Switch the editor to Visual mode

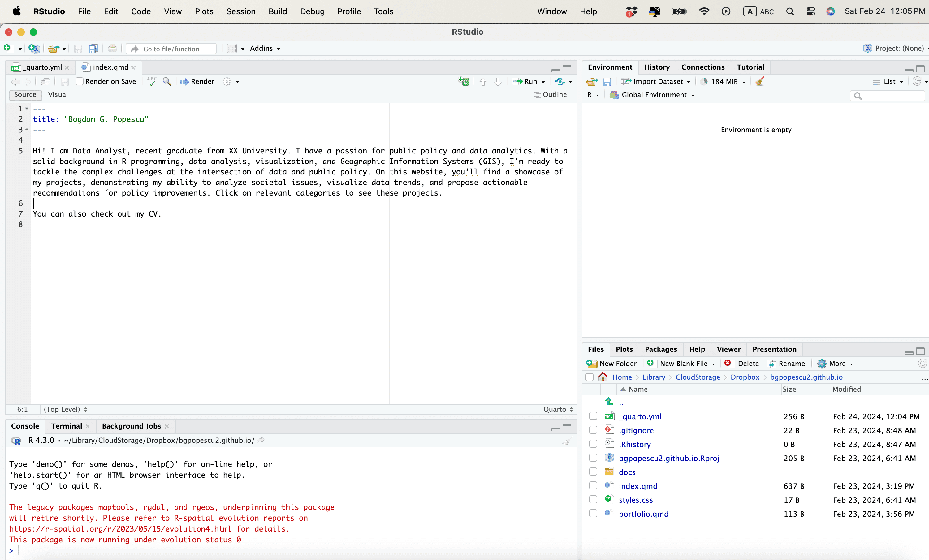click(58, 95)
